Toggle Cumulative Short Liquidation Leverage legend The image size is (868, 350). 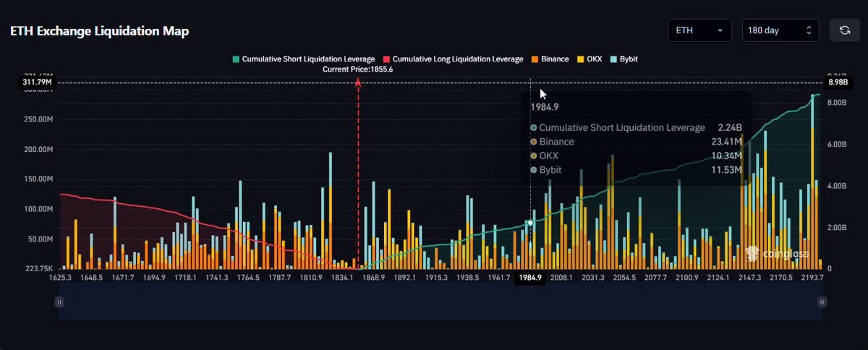(x=302, y=59)
